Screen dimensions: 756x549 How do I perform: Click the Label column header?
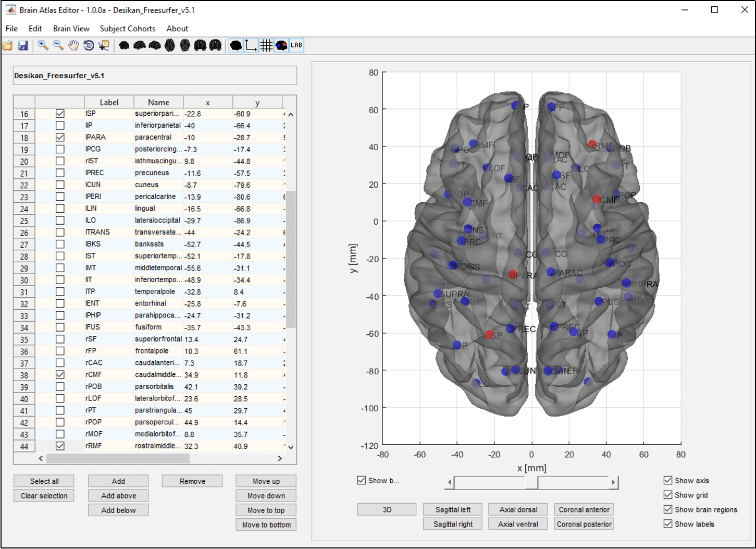pos(109,102)
